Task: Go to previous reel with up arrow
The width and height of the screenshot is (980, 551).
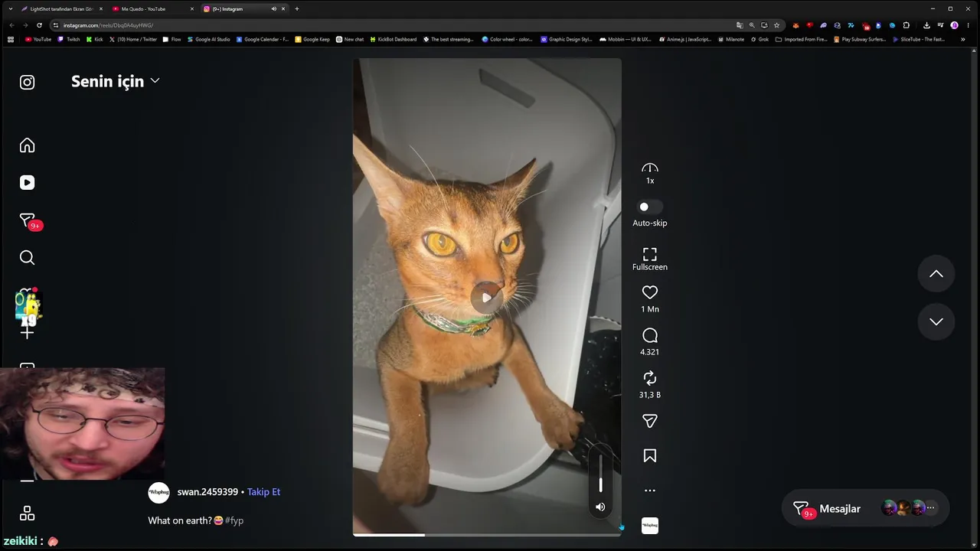Action: 936,274
